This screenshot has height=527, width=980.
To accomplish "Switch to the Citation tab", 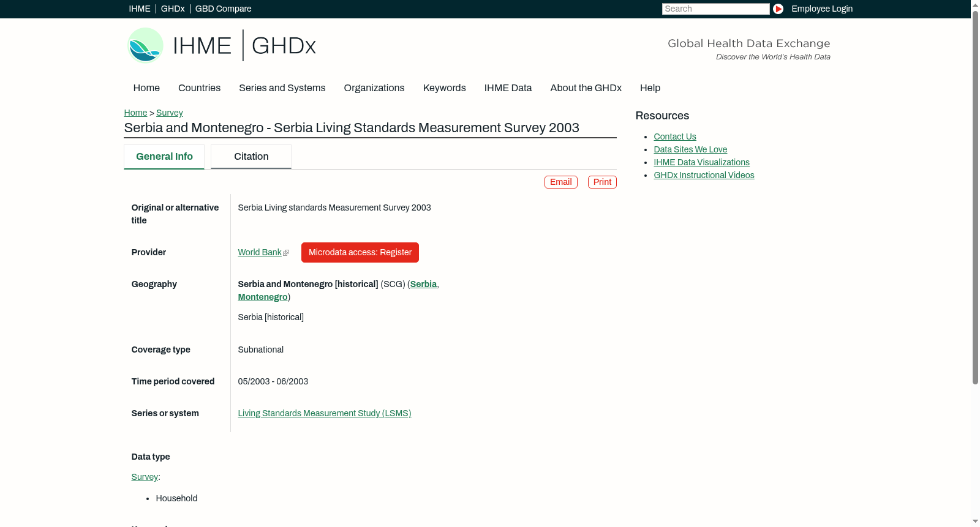I will 251,157.
